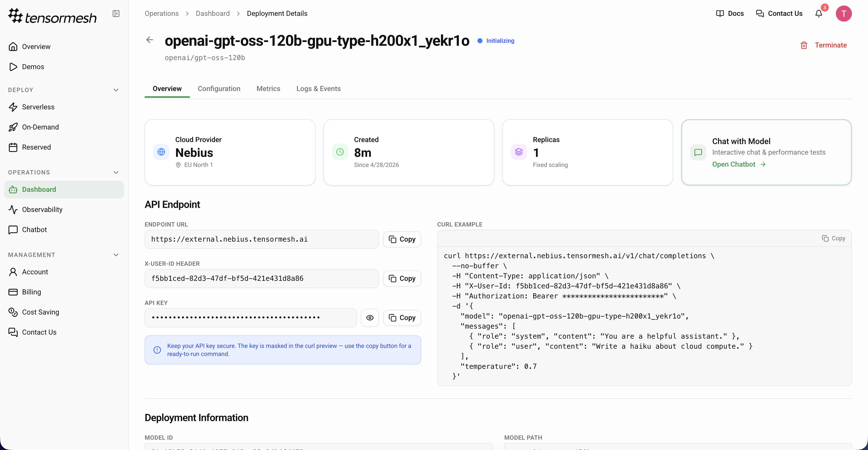Open the notifications bell
This screenshot has width=868, height=450.
click(x=819, y=14)
